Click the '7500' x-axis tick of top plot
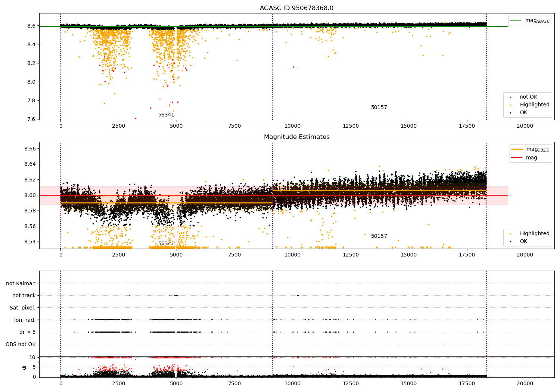 tap(235, 126)
